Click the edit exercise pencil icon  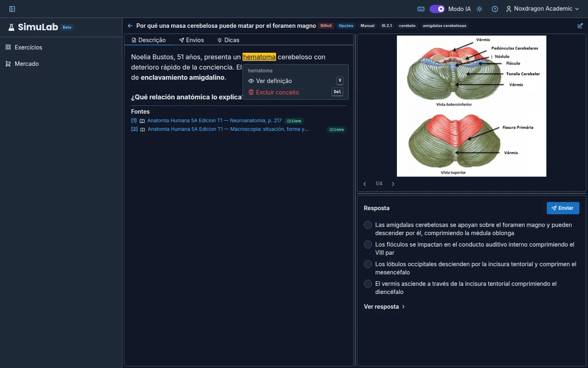580,26
